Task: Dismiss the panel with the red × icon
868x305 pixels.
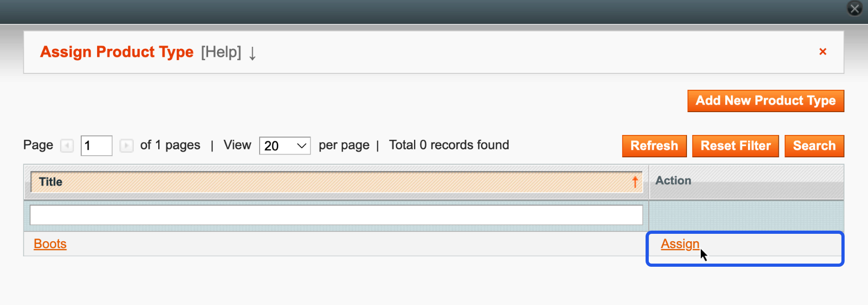Action: click(823, 52)
